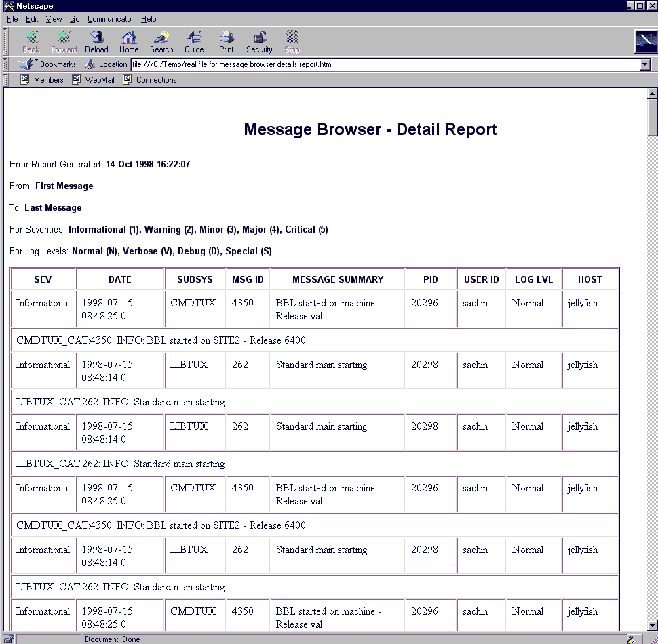The height and width of the screenshot is (644, 658).
Task: Click the DATE column header
Action: point(120,280)
